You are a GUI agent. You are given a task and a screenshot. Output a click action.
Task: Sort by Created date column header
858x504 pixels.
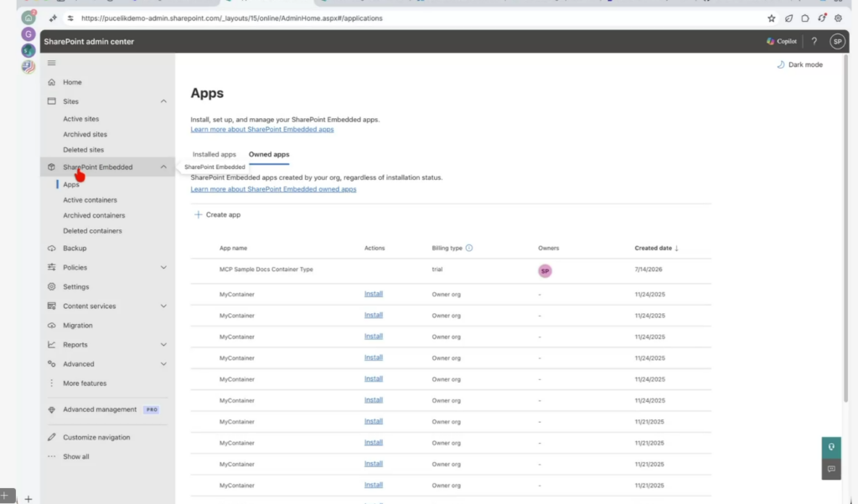point(656,248)
